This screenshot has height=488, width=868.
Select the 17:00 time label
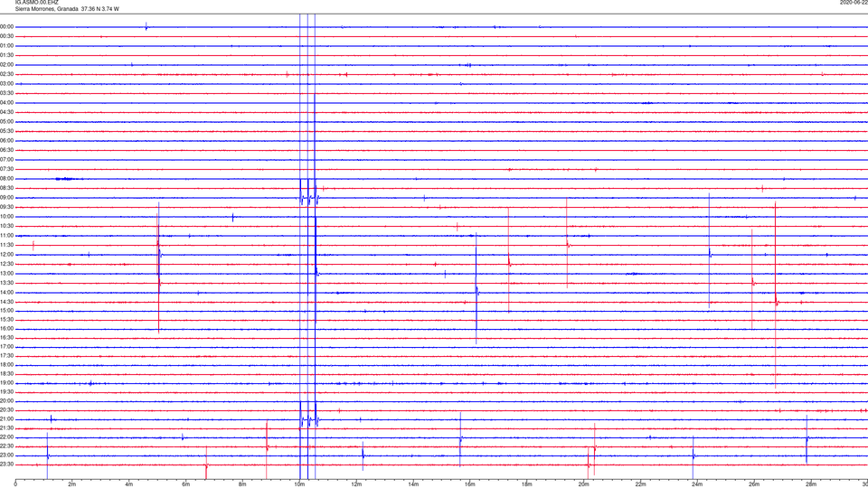click(x=7, y=347)
